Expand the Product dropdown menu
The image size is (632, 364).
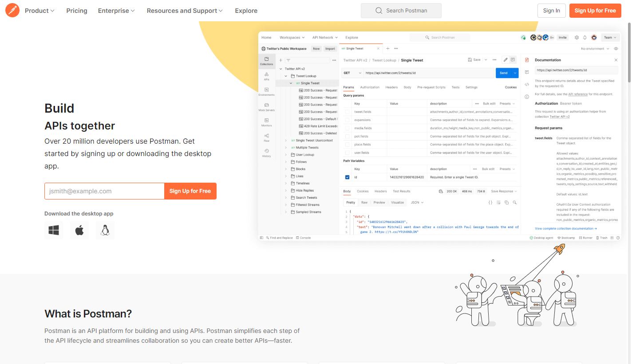[x=39, y=11]
